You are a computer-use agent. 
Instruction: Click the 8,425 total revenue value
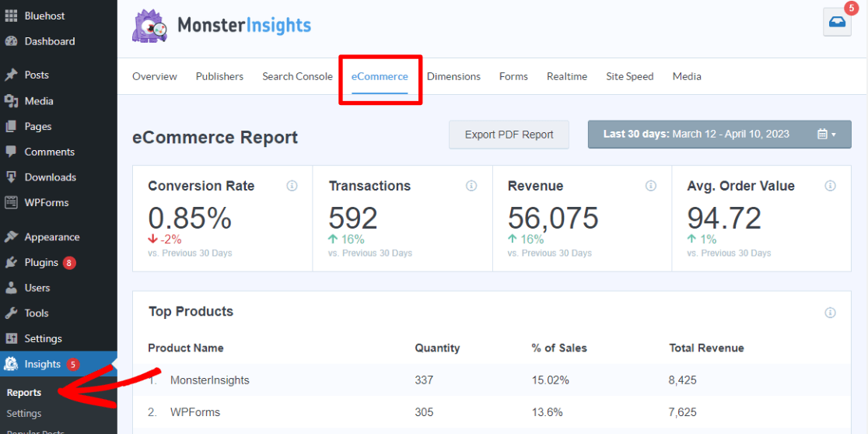click(x=683, y=380)
